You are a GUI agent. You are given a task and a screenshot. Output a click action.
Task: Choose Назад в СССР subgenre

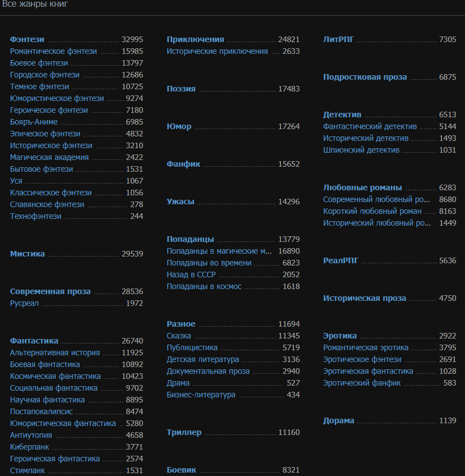pyautogui.click(x=191, y=274)
